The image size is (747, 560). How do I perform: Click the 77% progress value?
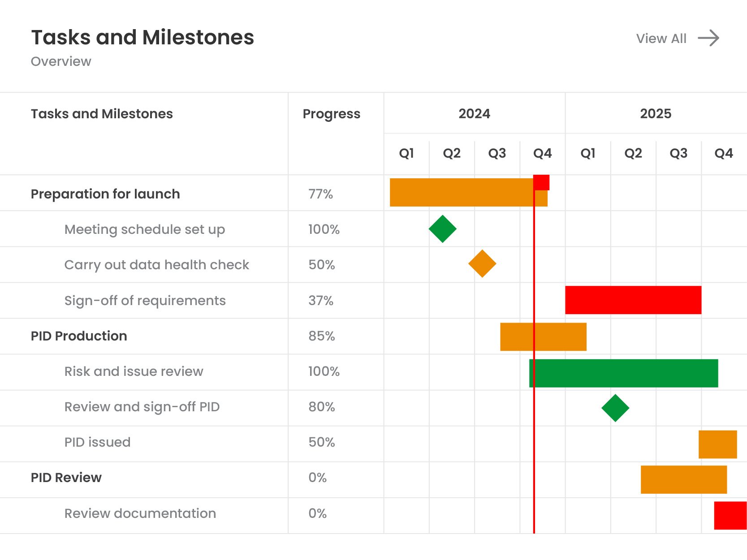(x=320, y=194)
